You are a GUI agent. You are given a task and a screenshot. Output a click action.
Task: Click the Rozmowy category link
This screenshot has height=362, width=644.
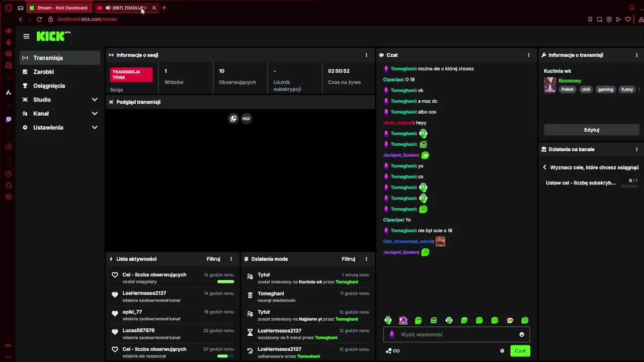[570, 80]
